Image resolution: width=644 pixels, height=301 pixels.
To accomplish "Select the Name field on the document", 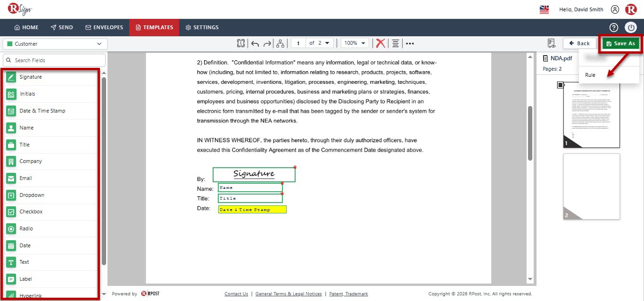I will point(250,187).
